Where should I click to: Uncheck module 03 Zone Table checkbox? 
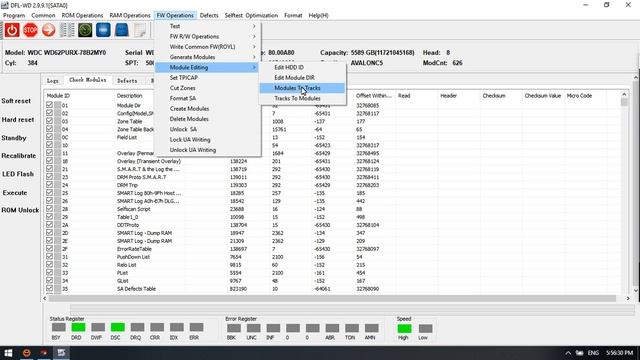[x=49, y=121]
